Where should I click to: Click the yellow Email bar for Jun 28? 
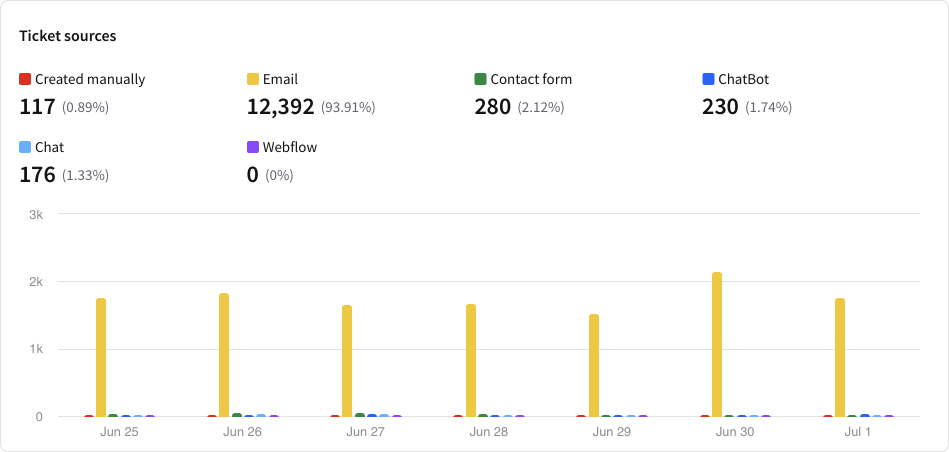pos(471,361)
